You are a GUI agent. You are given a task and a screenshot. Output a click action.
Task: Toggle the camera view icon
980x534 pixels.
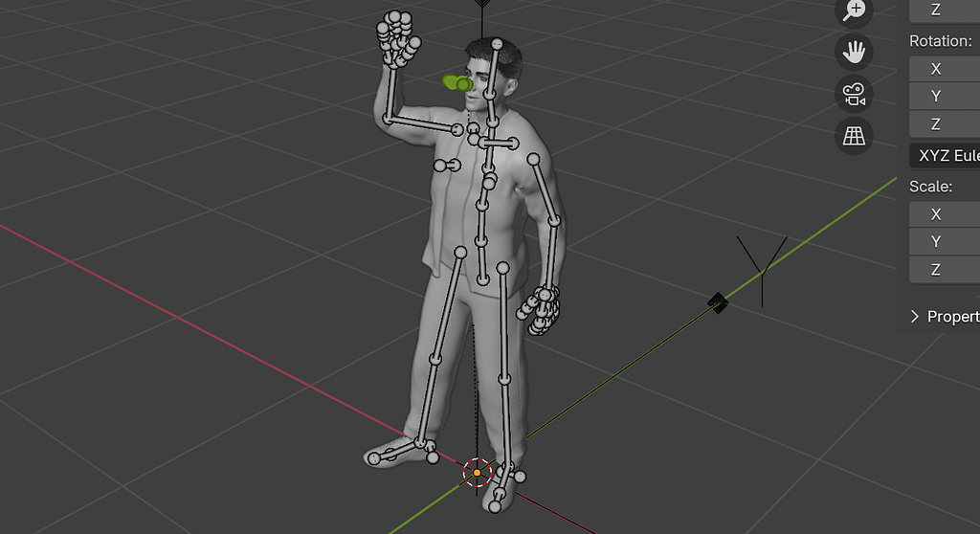coord(854,94)
